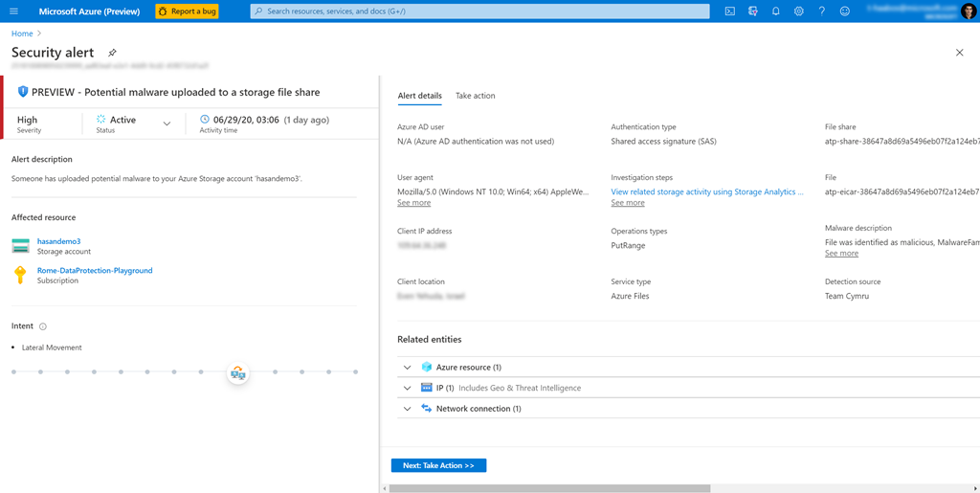This screenshot has height=493, width=980.
Task: Open the help question mark icon
Action: [821, 11]
